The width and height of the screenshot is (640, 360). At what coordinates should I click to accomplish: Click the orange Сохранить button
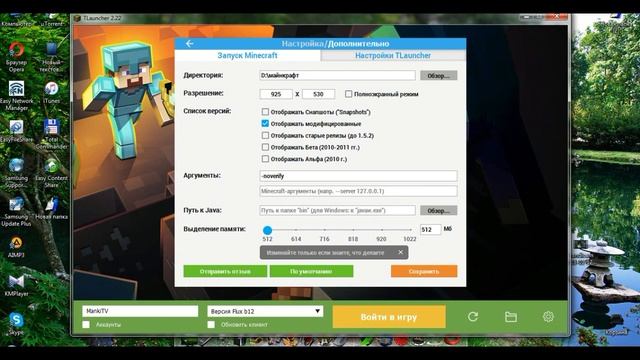424,271
